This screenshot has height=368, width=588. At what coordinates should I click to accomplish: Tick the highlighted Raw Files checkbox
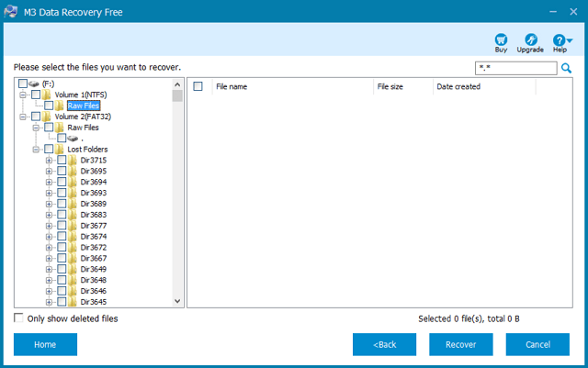(49, 106)
